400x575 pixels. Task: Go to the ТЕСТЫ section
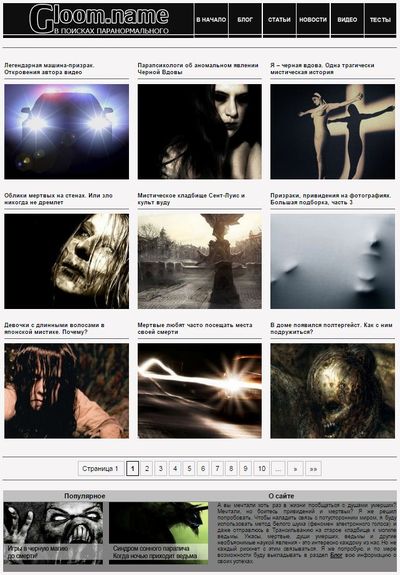pyautogui.click(x=380, y=20)
